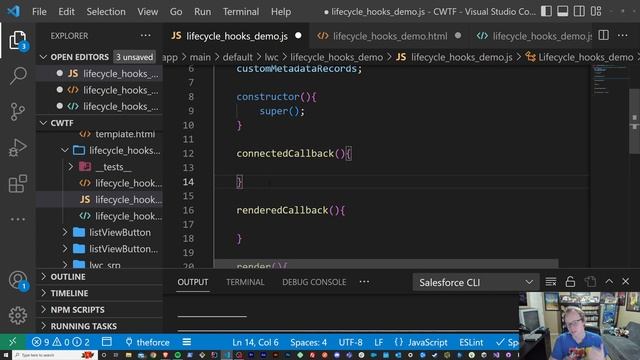Screen dimensions: 640x360
Task: Open the Help menu
Action: pyautogui.click(x=281, y=11)
